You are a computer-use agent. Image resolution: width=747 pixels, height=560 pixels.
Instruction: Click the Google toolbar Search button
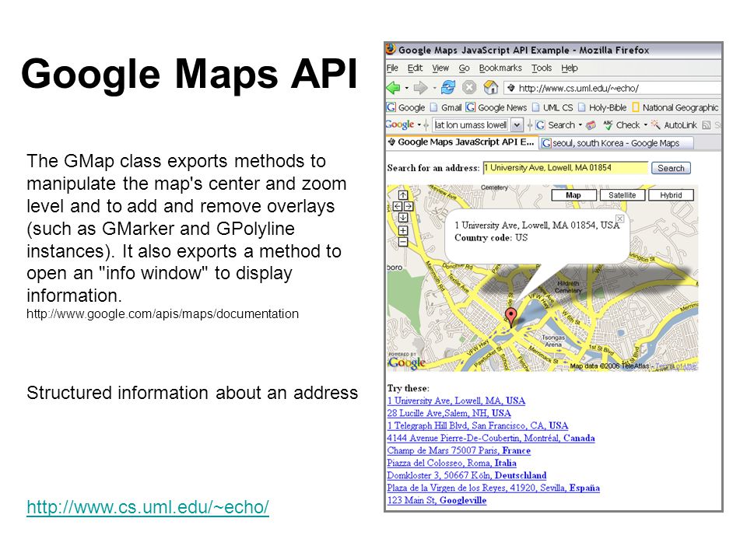[x=556, y=125]
